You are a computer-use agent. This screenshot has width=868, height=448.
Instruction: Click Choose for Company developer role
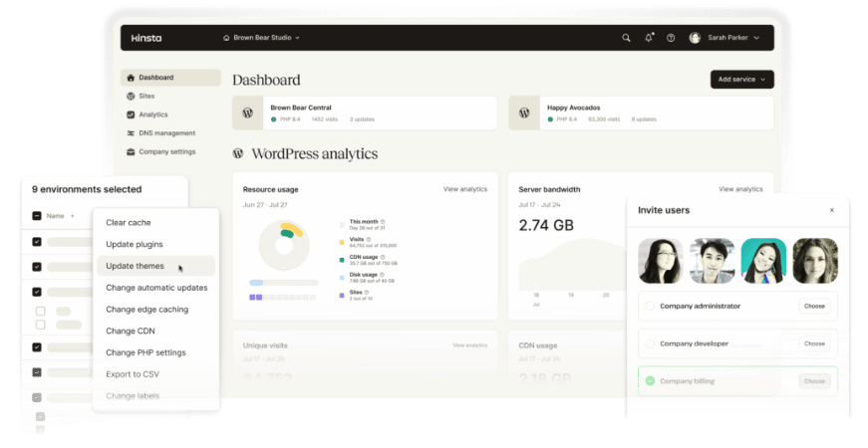click(814, 343)
